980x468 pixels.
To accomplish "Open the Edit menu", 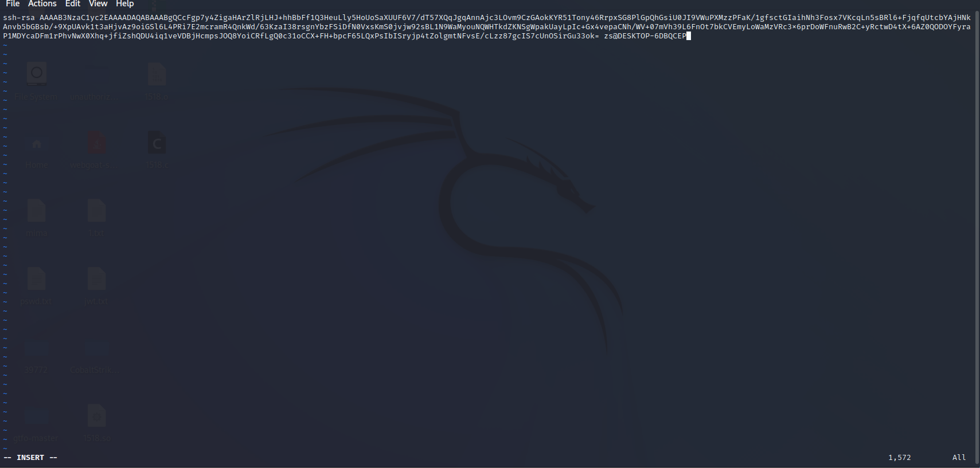I will pos(73,4).
